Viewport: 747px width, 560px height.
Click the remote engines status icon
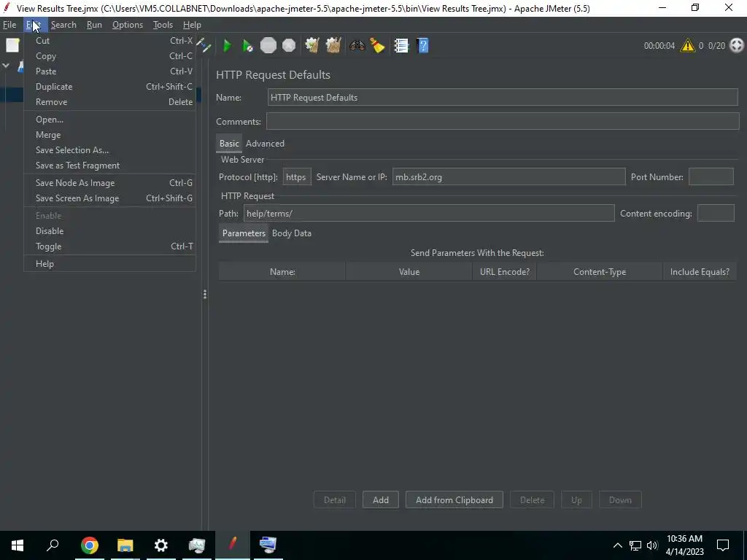pyautogui.click(x=737, y=46)
